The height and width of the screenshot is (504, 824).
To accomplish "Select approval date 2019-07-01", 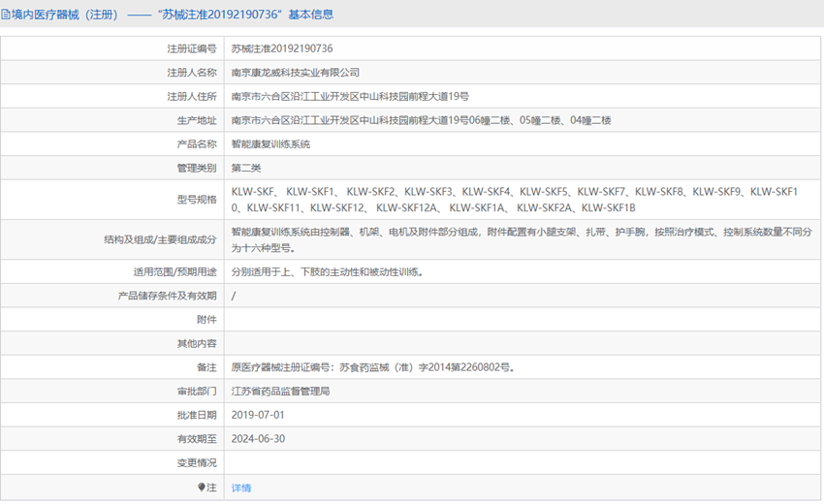I will click(258, 415).
